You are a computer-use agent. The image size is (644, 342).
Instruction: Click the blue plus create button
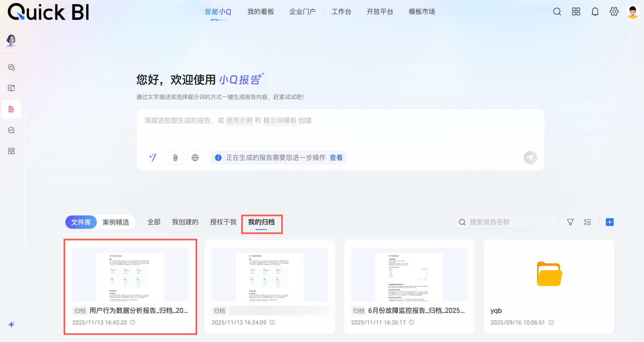pyautogui.click(x=610, y=222)
